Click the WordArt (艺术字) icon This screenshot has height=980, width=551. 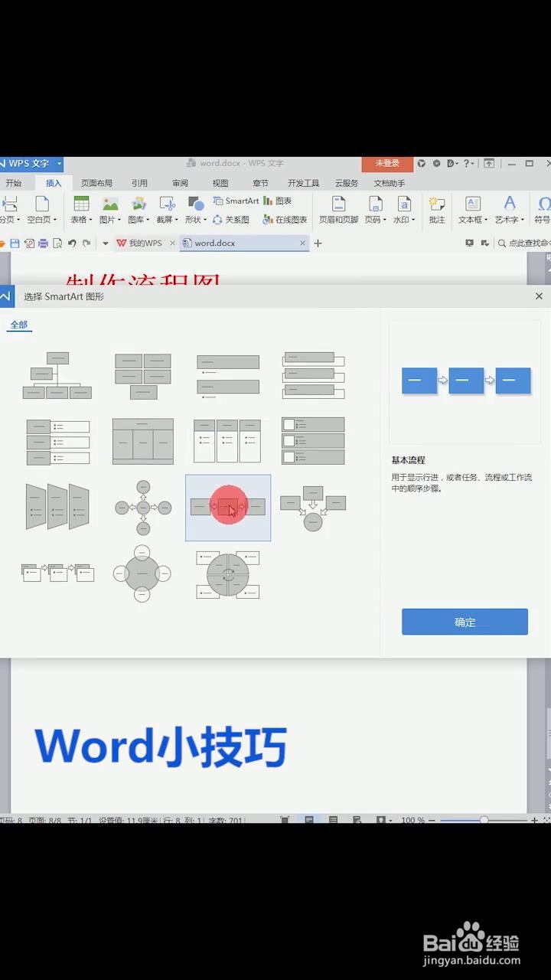[509, 204]
